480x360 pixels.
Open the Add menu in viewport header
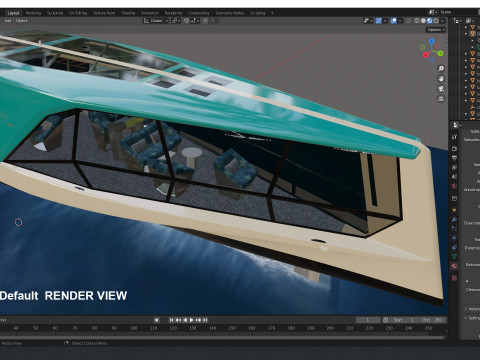tap(8, 21)
